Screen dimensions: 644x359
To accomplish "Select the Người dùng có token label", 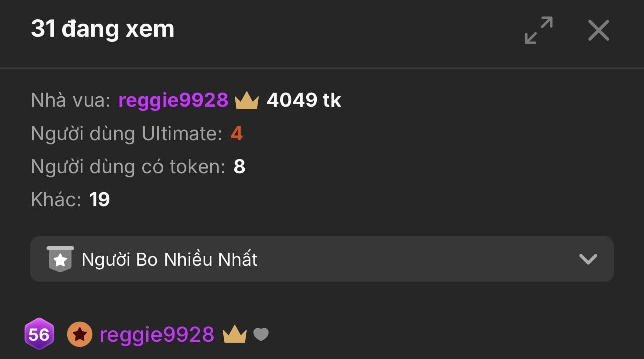I will [128, 167].
